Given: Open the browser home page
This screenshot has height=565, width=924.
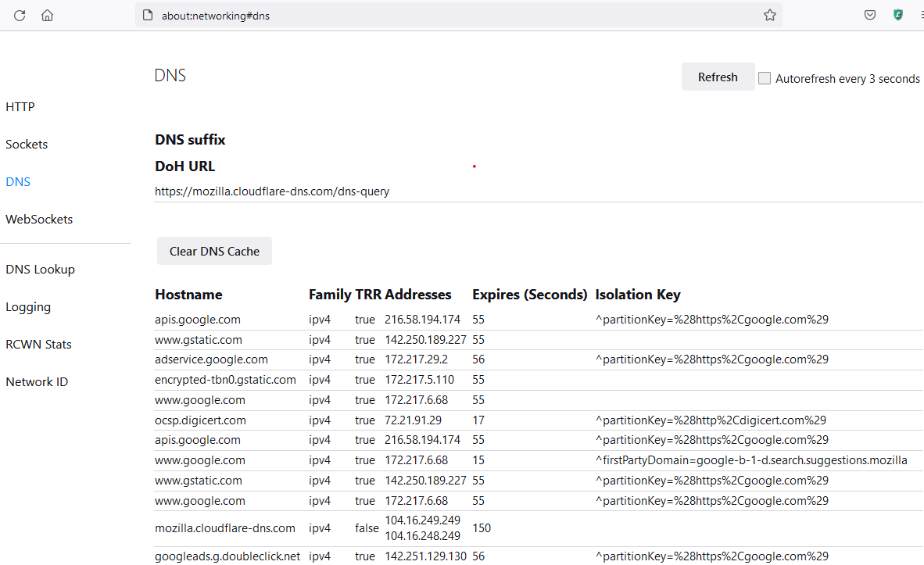Looking at the screenshot, I should pyautogui.click(x=47, y=15).
